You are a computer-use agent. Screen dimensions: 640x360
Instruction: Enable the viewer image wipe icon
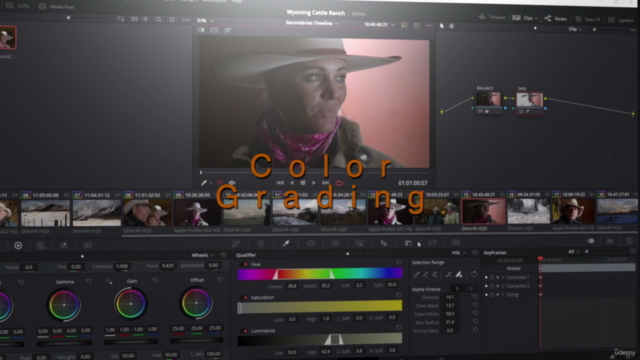201,30
